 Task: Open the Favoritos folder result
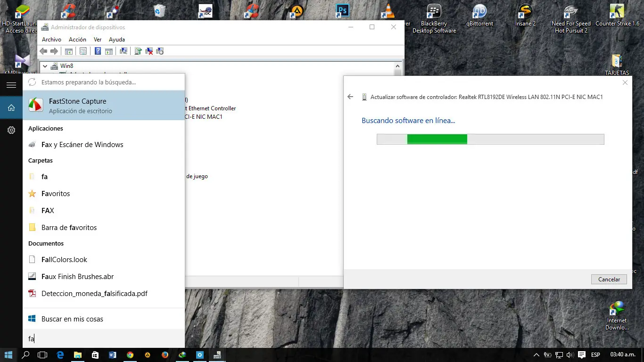(104, 194)
